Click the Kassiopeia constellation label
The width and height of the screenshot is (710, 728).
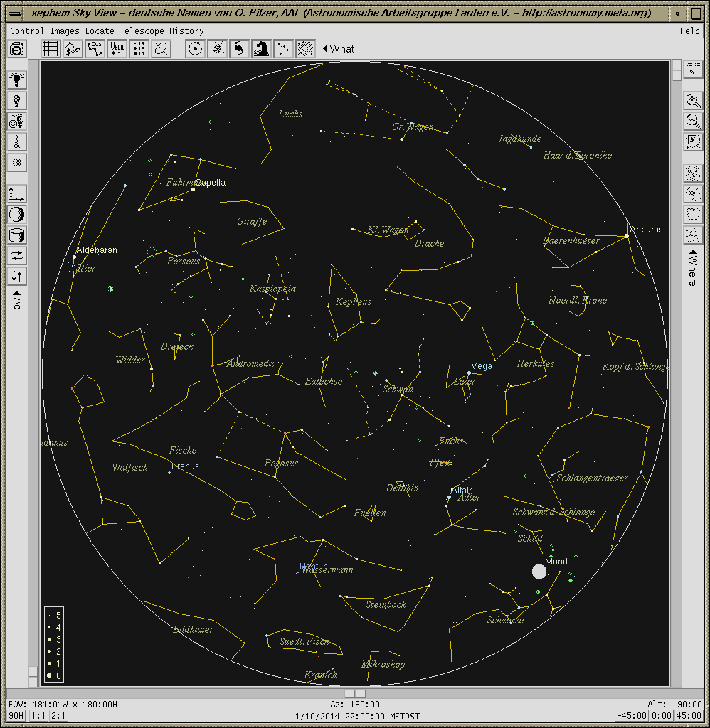point(272,289)
